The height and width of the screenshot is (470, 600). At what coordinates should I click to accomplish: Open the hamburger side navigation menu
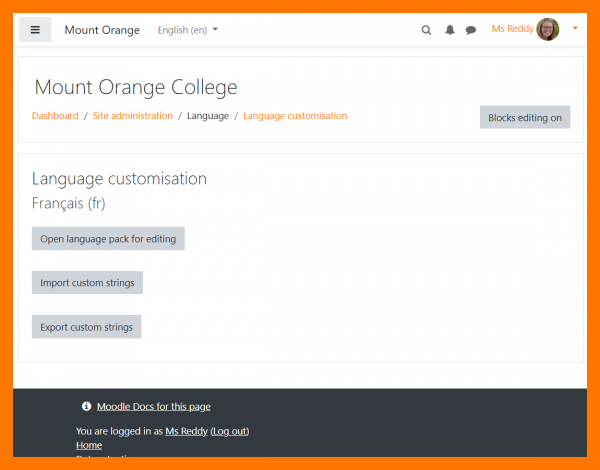point(35,30)
